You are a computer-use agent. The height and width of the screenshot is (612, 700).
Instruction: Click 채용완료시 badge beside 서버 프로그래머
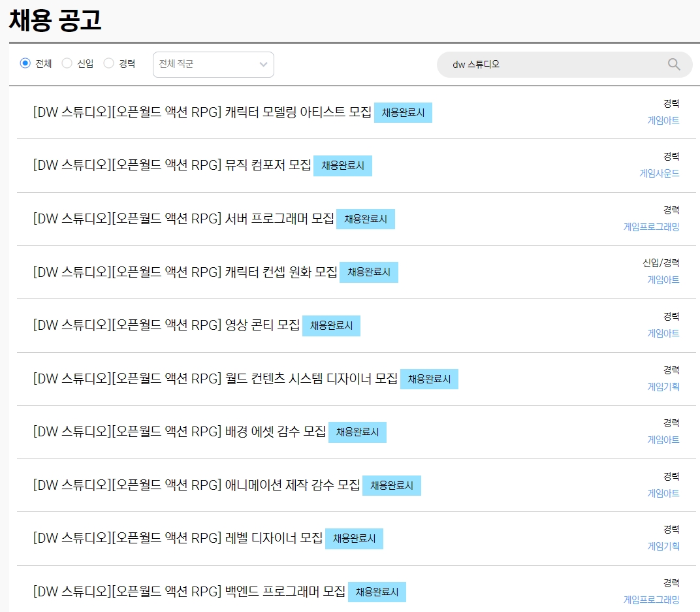click(366, 219)
